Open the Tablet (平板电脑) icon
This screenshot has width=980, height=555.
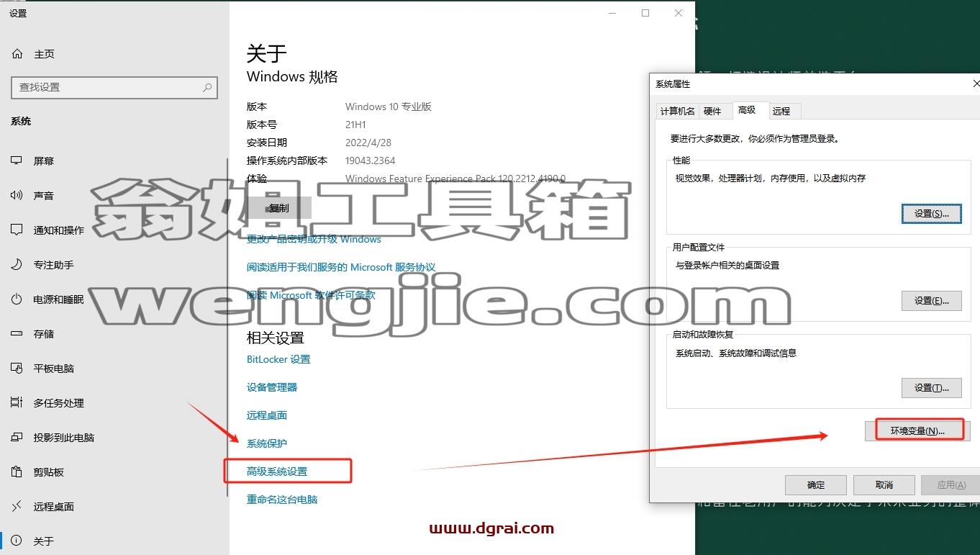pyautogui.click(x=17, y=368)
